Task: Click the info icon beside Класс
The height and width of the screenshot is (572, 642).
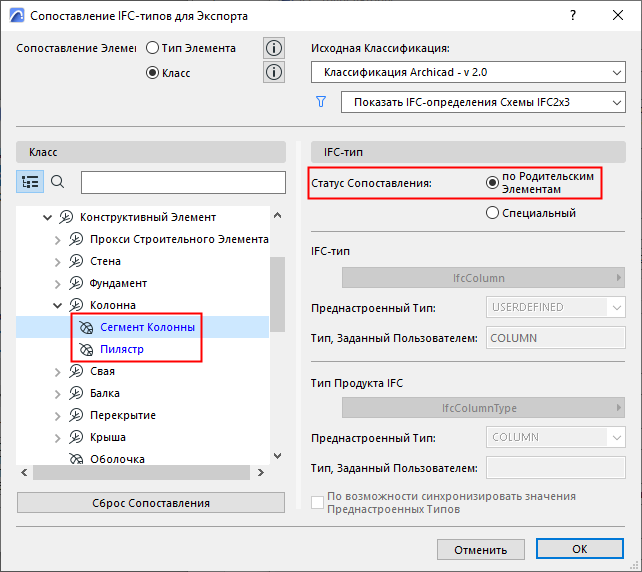Action: coord(274,72)
